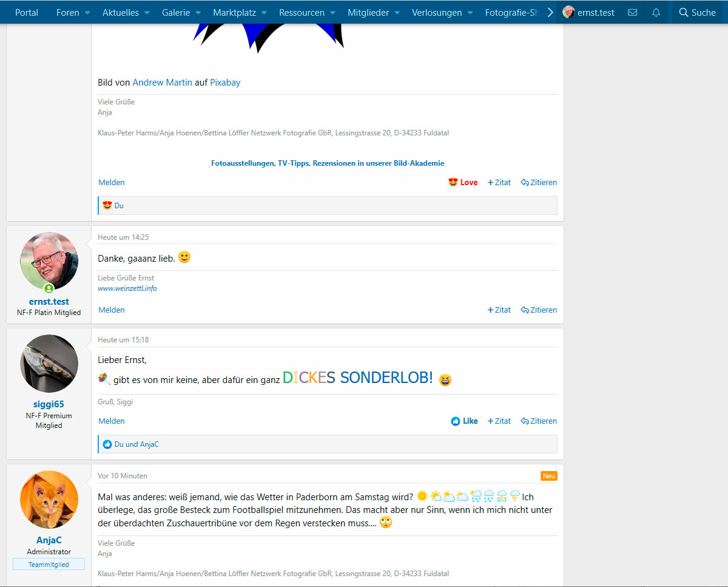Open the Fotografie-Shop menu item
Image resolution: width=728 pixels, height=587 pixels.
[x=512, y=12]
